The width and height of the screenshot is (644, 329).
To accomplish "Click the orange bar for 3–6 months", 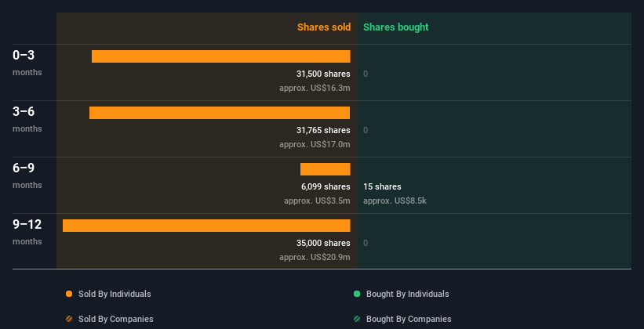I will click(x=220, y=113).
